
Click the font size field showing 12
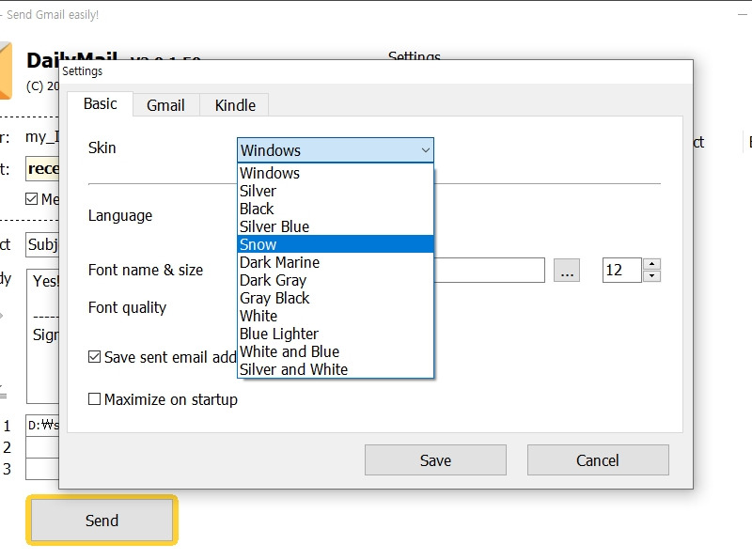621,270
